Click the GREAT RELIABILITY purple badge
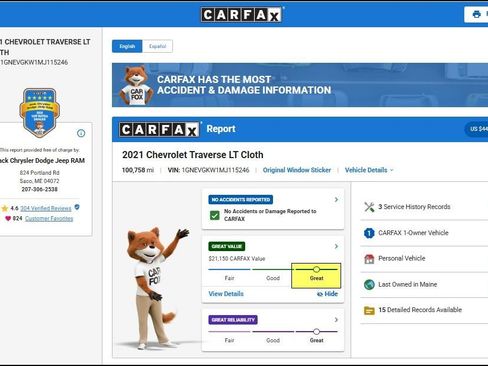This screenshot has height=366, width=488. [x=233, y=320]
